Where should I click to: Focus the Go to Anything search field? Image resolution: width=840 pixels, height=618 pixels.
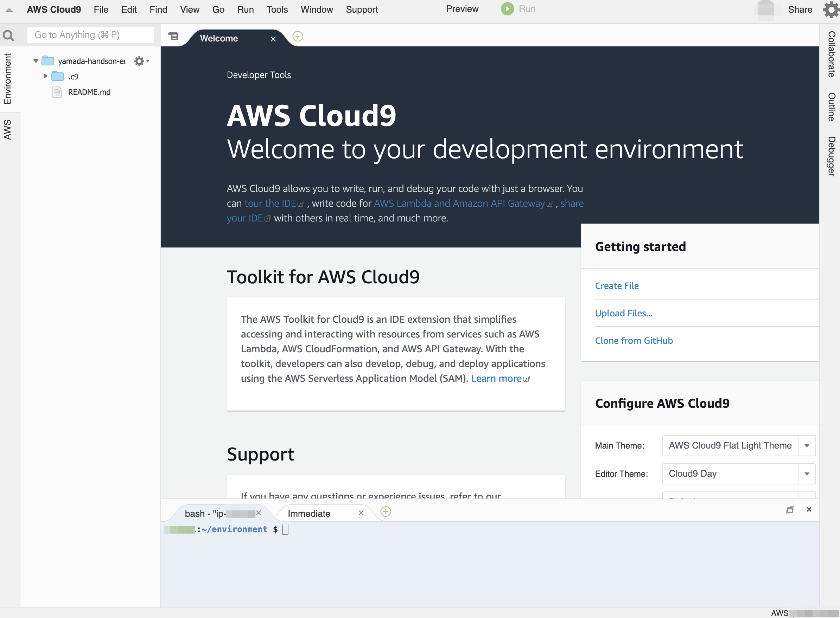pos(91,35)
